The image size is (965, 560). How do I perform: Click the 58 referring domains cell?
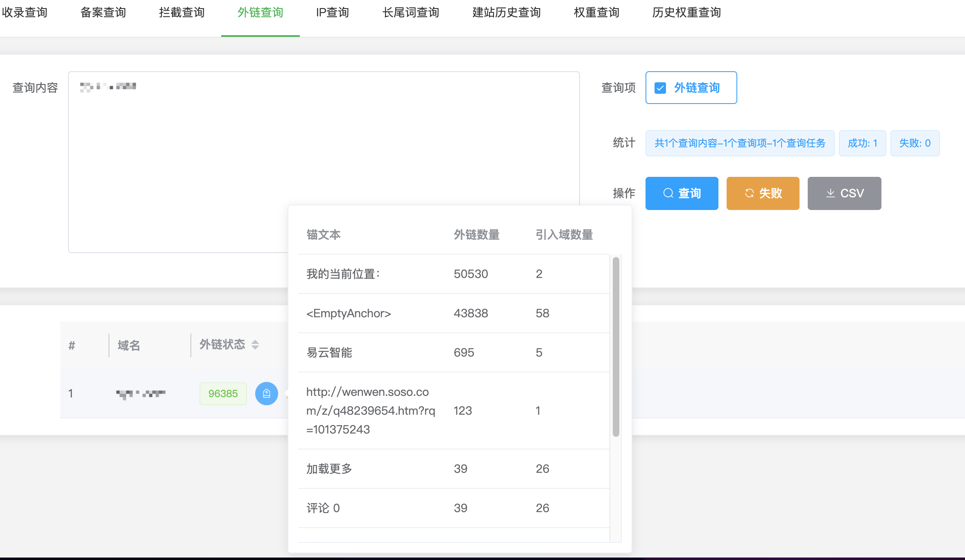click(x=543, y=313)
